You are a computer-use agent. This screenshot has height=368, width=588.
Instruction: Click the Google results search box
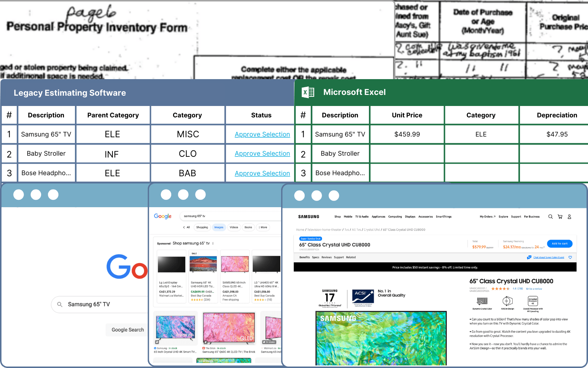click(231, 216)
